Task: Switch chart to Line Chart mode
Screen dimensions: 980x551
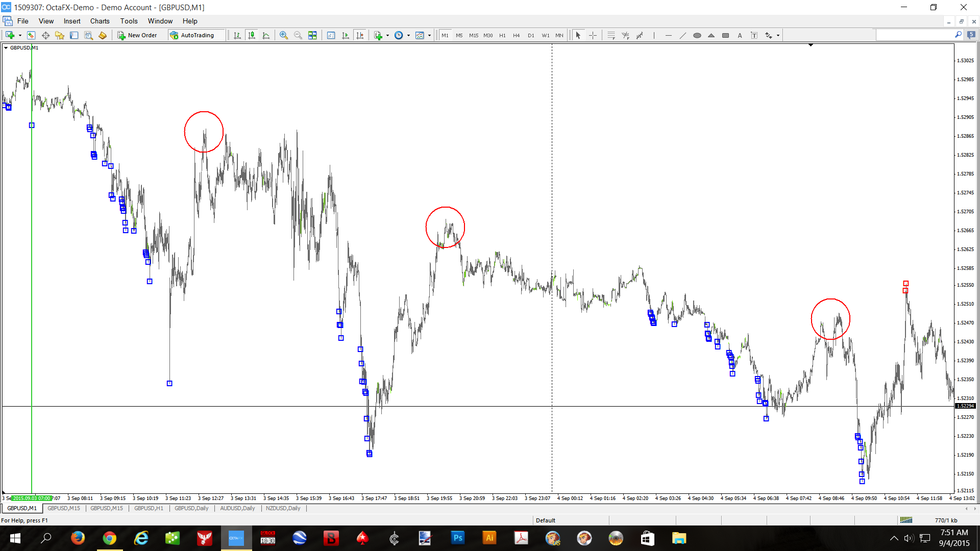Action: click(266, 35)
